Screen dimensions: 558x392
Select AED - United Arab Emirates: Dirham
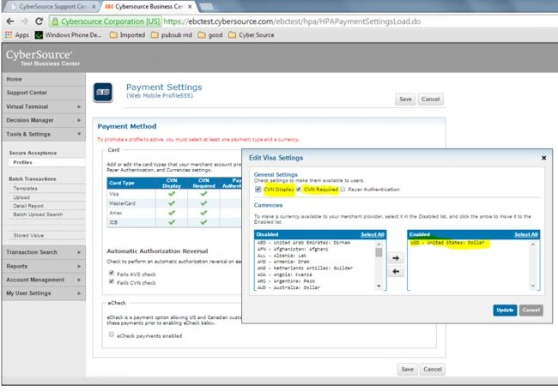coord(304,243)
